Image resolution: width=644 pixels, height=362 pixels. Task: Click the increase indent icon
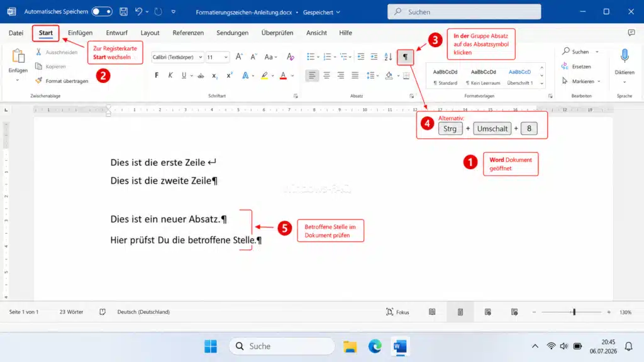tap(374, 57)
